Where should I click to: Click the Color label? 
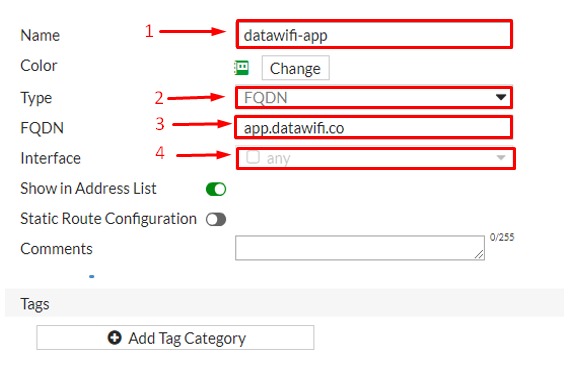point(39,66)
